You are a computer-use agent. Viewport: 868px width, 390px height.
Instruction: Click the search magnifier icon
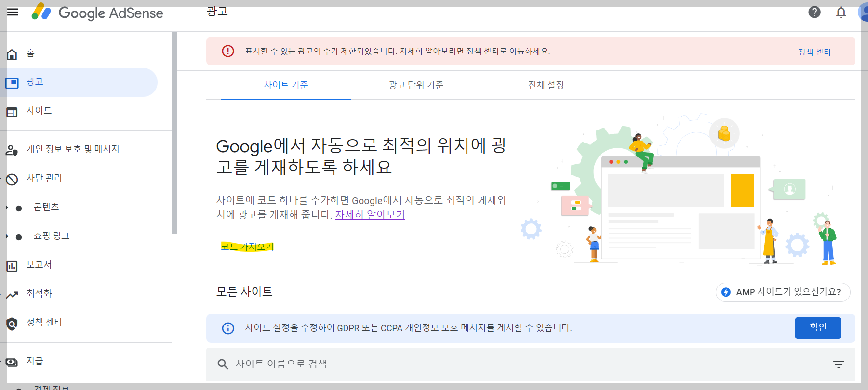223,364
